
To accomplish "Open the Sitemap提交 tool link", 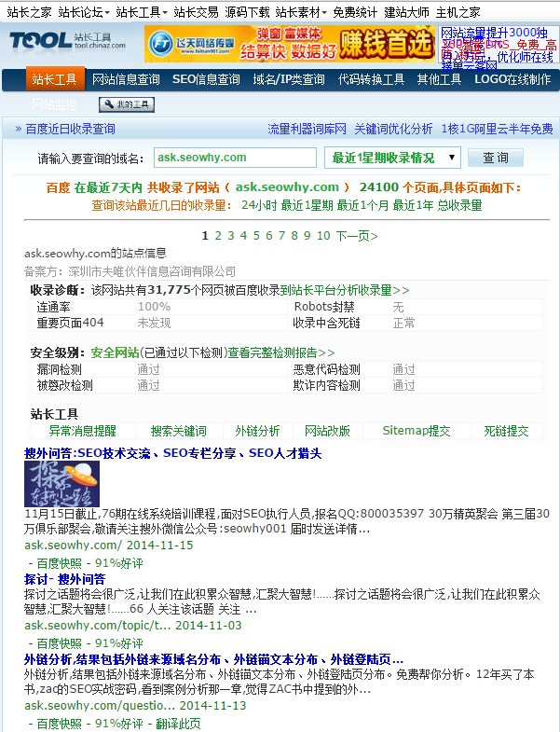I will pyautogui.click(x=417, y=431).
